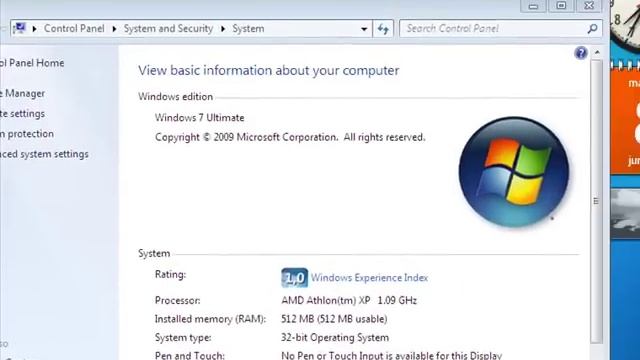
Task: Open the address bar history dropdown
Action: point(364,29)
